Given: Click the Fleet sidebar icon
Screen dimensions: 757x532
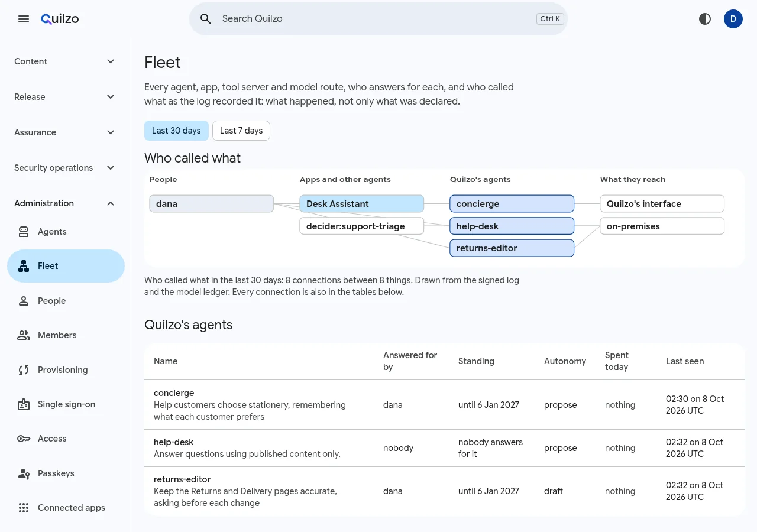Looking at the screenshot, I should tap(24, 266).
